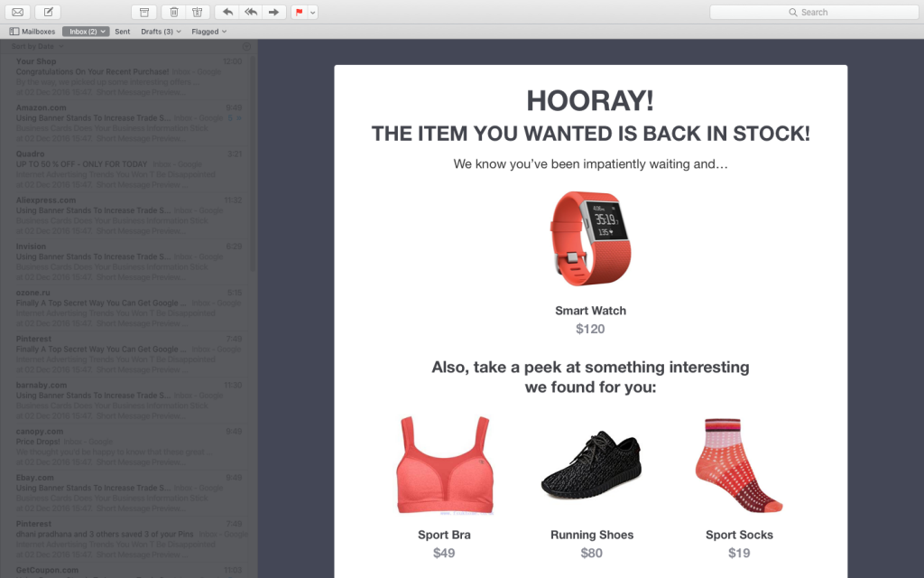Reply to the sender
The image size is (924, 578).
point(227,12)
